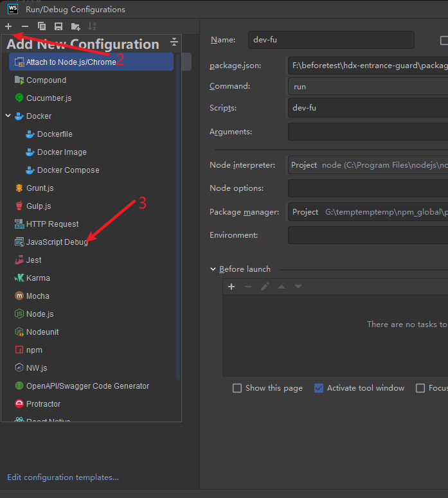Click the Add New Configuration plus icon
This screenshot has width=448, height=498.
pyautogui.click(x=8, y=26)
